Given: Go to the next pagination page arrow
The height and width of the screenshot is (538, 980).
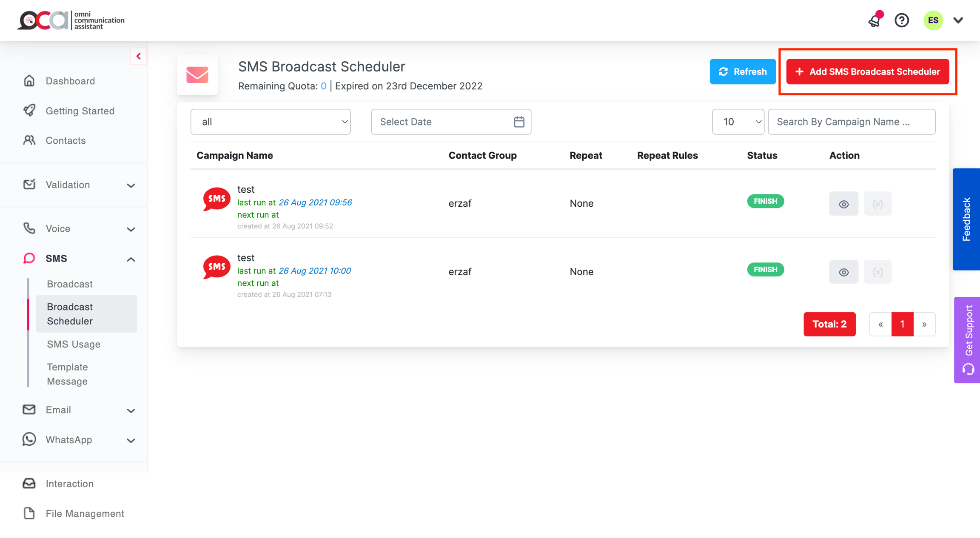Looking at the screenshot, I should [x=924, y=324].
